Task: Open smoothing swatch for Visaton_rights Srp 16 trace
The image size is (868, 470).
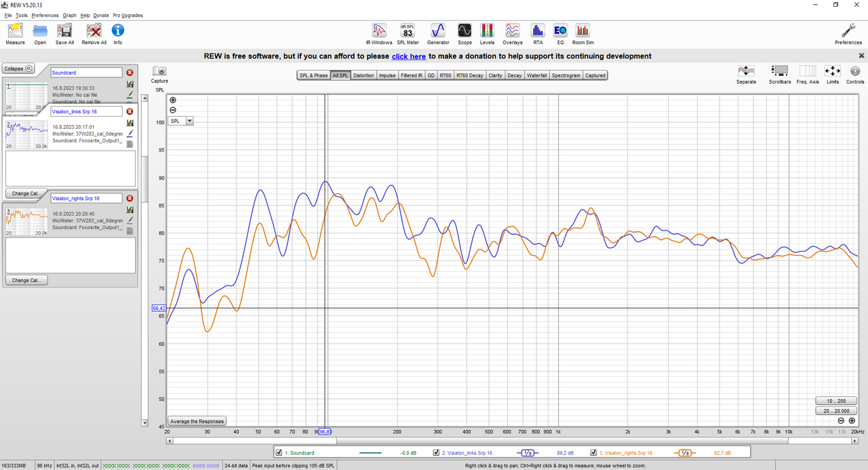Action: pyautogui.click(x=686, y=452)
